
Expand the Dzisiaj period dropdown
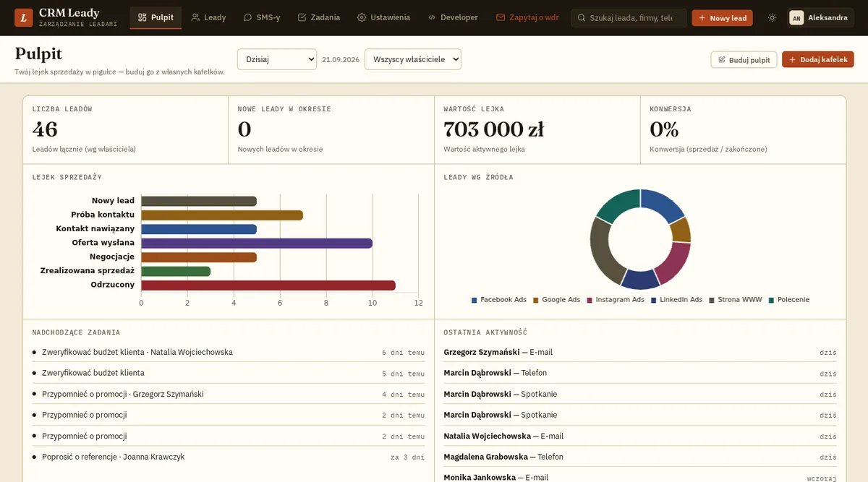click(x=277, y=59)
